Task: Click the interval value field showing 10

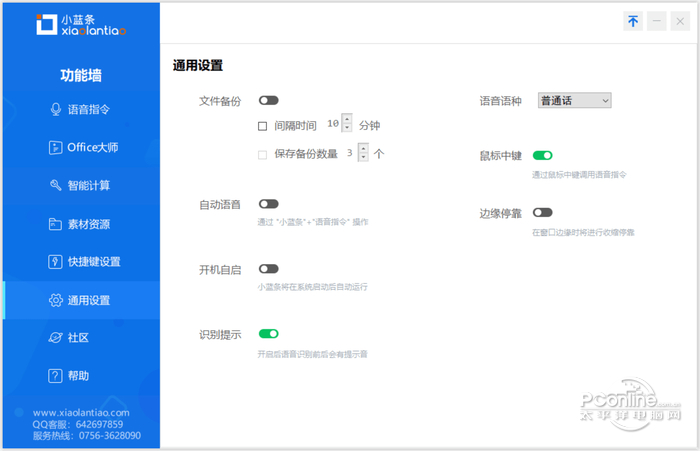Action: (333, 124)
